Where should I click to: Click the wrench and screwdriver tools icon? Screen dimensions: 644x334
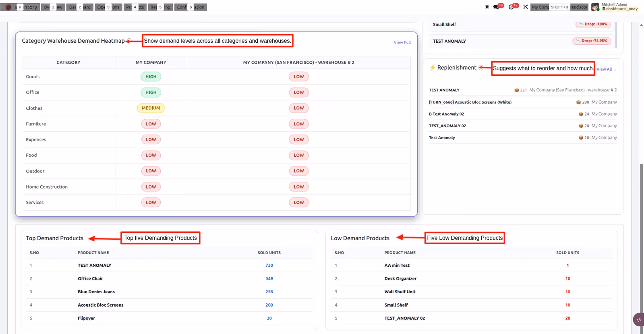pos(526,7)
